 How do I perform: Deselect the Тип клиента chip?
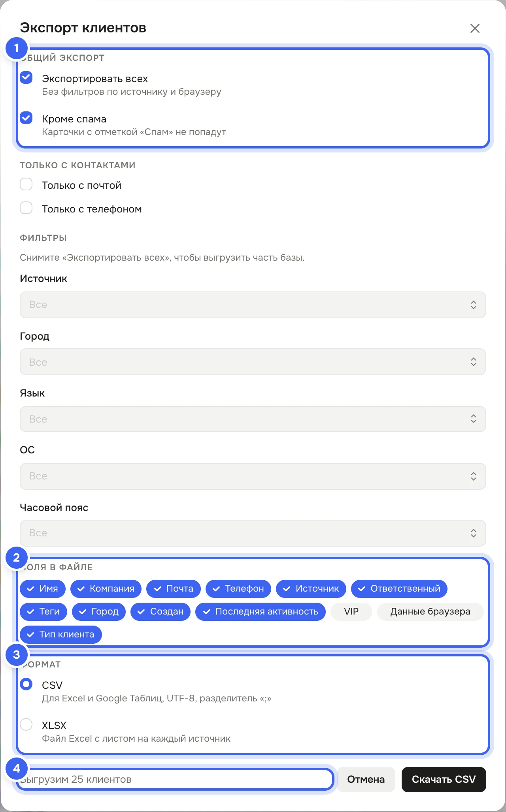pyautogui.click(x=60, y=634)
